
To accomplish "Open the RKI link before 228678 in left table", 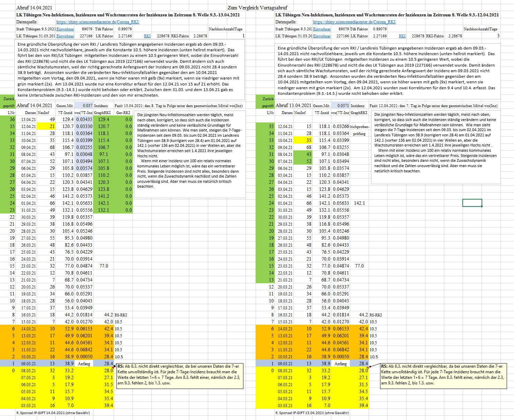I will click(x=147, y=36).
